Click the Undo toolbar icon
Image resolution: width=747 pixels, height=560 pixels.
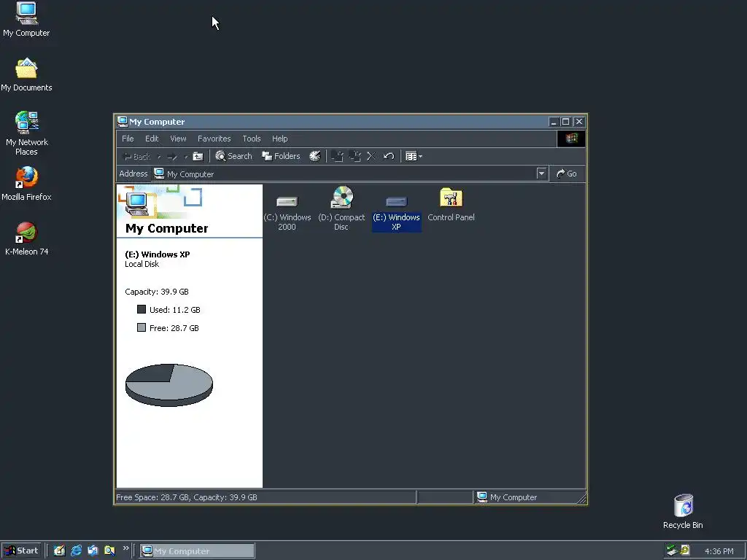tap(389, 156)
